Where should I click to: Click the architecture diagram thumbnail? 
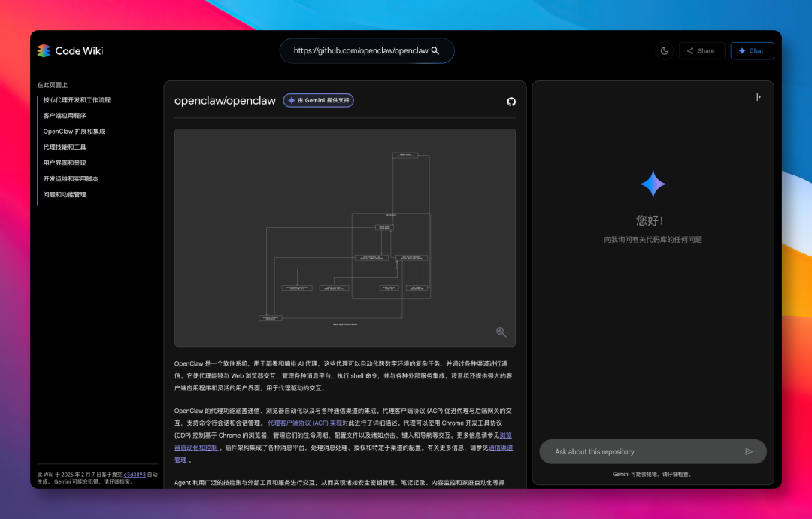345,238
